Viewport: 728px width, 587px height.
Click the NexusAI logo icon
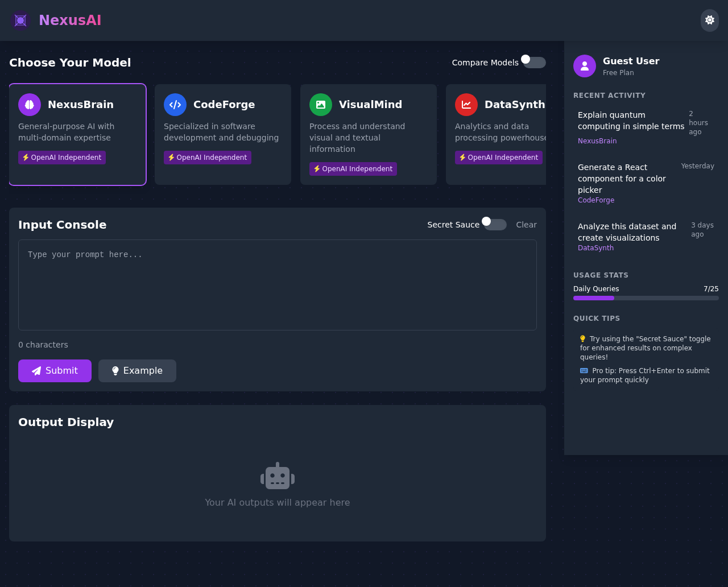pyautogui.click(x=20, y=20)
